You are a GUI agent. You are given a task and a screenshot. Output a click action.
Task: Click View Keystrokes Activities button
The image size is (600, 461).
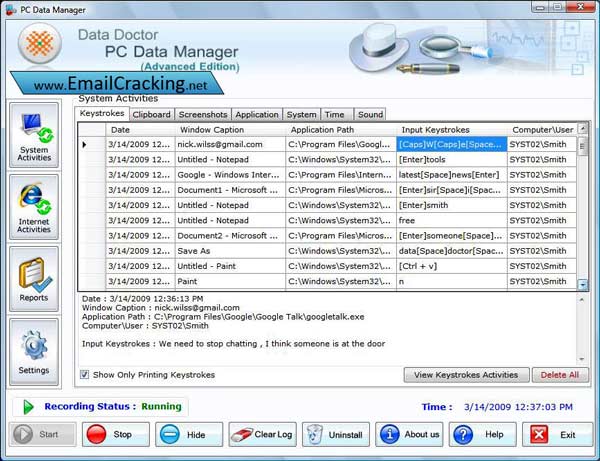[466, 375]
